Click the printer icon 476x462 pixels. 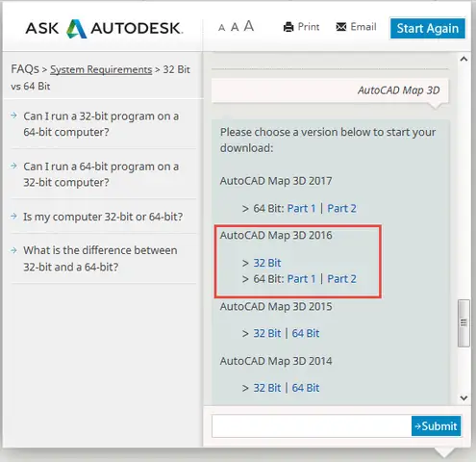click(288, 27)
